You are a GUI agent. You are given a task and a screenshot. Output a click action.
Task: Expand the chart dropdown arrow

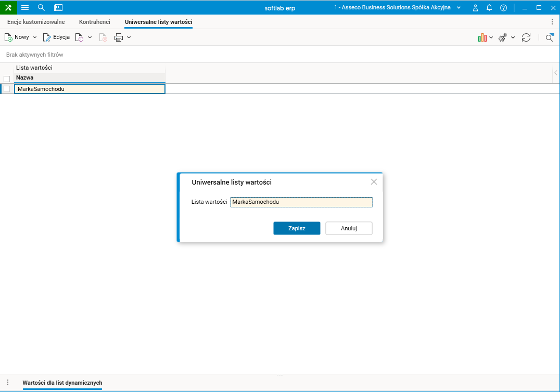click(x=491, y=37)
